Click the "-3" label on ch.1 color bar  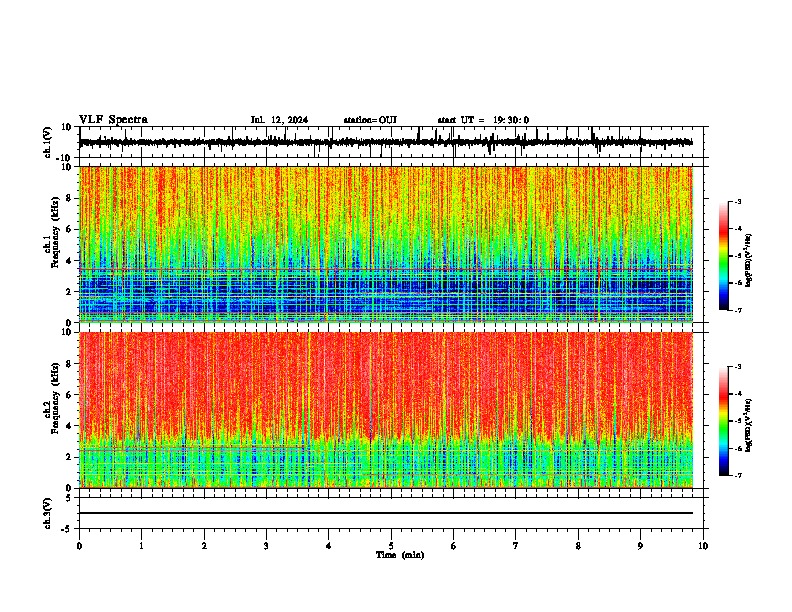click(x=737, y=202)
